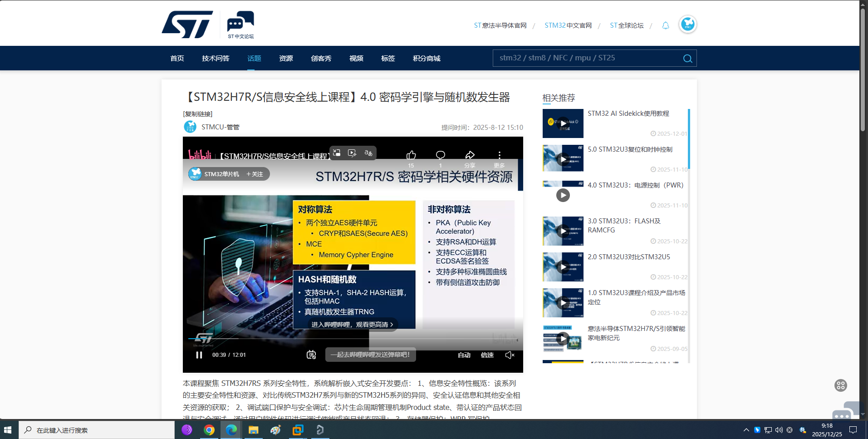Image resolution: width=868 pixels, height=439 pixels.
Task: Toggle the danmaku (弹幕) icon
Action: (311, 355)
